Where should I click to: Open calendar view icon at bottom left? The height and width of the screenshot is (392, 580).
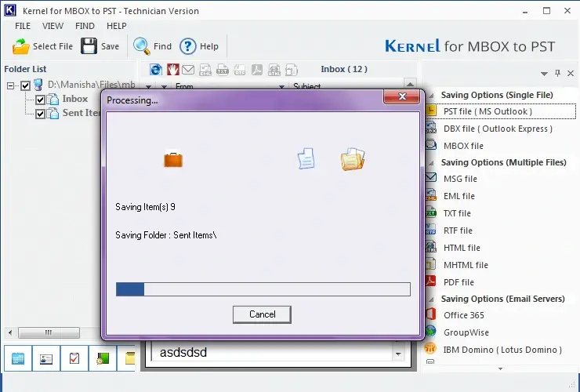pyautogui.click(x=18, y=358)
